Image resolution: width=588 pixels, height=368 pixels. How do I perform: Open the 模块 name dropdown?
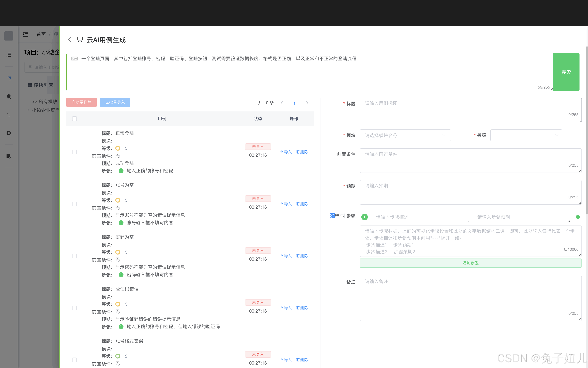click(405, 135)
